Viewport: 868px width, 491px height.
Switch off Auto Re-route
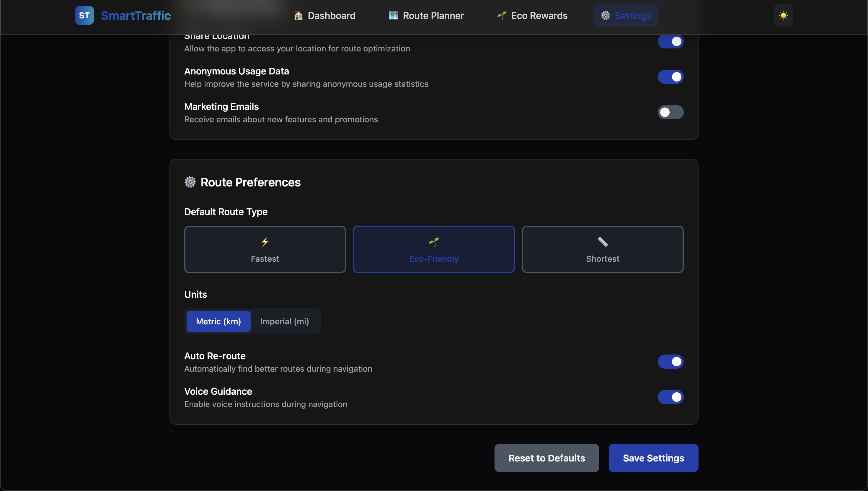pos(670,362)
